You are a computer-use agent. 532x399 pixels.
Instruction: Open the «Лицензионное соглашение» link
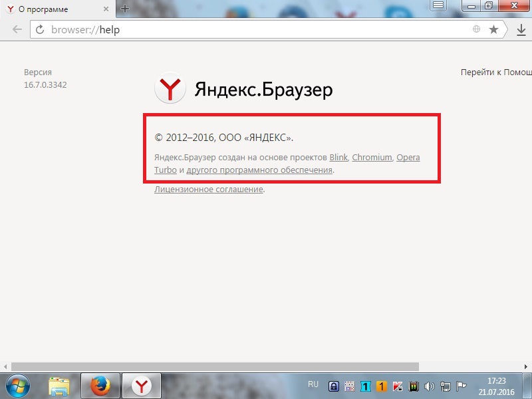click(x=209, y=190)
